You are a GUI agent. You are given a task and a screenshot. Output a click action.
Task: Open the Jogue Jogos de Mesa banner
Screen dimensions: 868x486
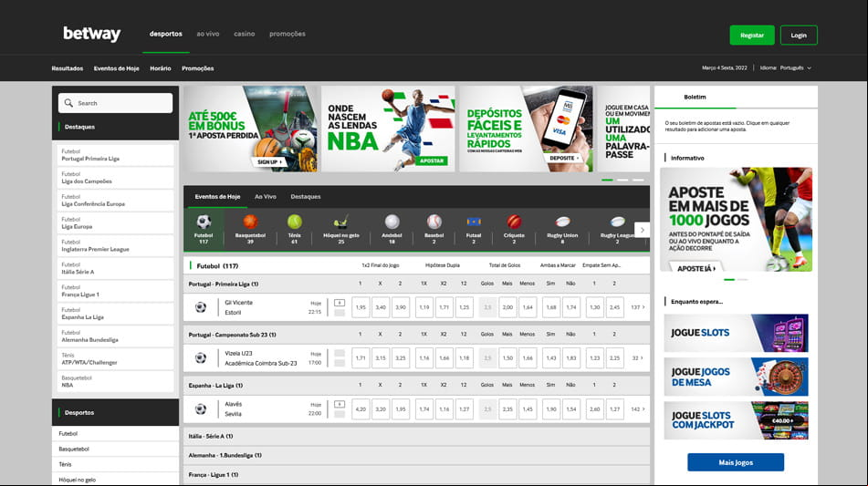click(736, 377)
